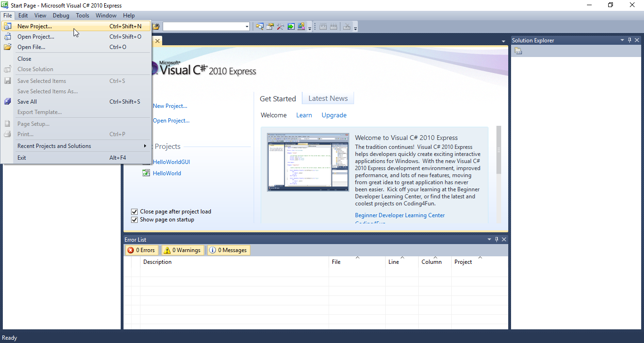Image resolution: width=644 pixels, height=343 pixels.
Task: Click the second grayed-out uncomment toolbar icon
Action: (333, 26)
